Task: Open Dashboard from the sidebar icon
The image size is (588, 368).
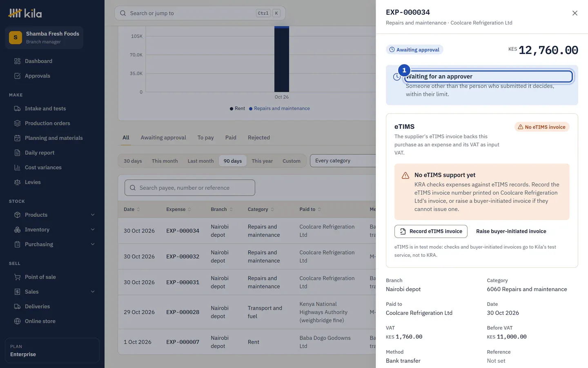Action: pos(17,61)
